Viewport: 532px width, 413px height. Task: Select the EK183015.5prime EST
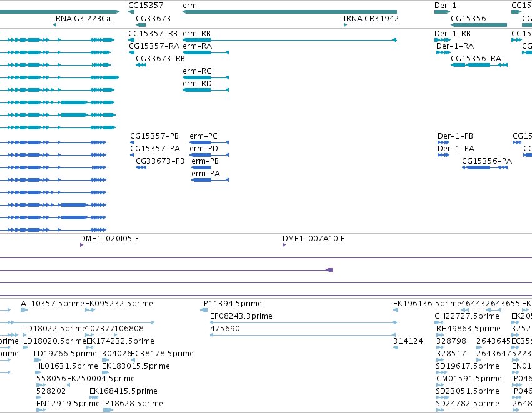(x=106, y=372)
